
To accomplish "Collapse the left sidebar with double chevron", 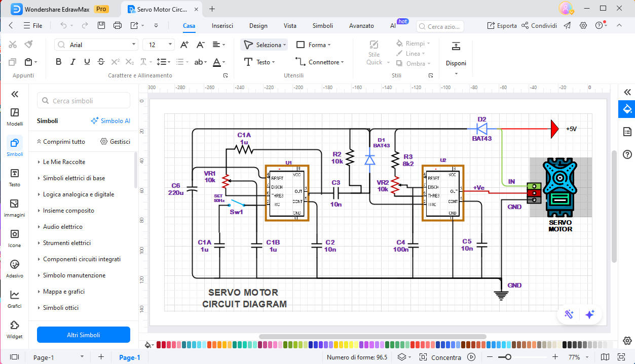I will (15, 94).
